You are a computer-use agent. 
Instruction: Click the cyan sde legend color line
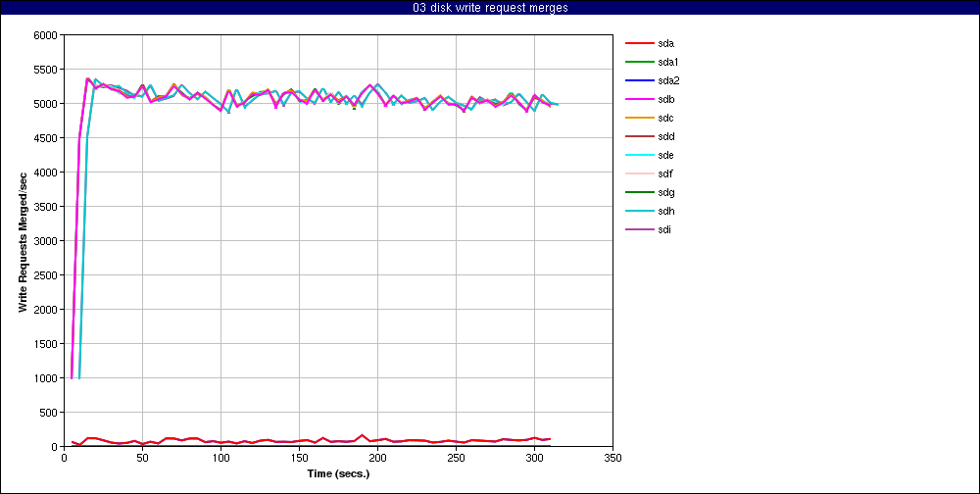(x=639, y=155)
